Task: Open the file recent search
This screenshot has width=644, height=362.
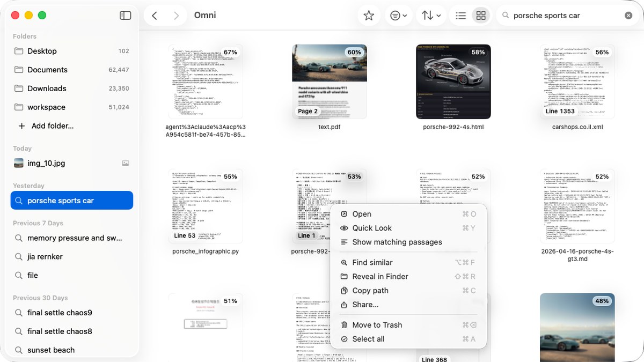Action: coord(71,275)
